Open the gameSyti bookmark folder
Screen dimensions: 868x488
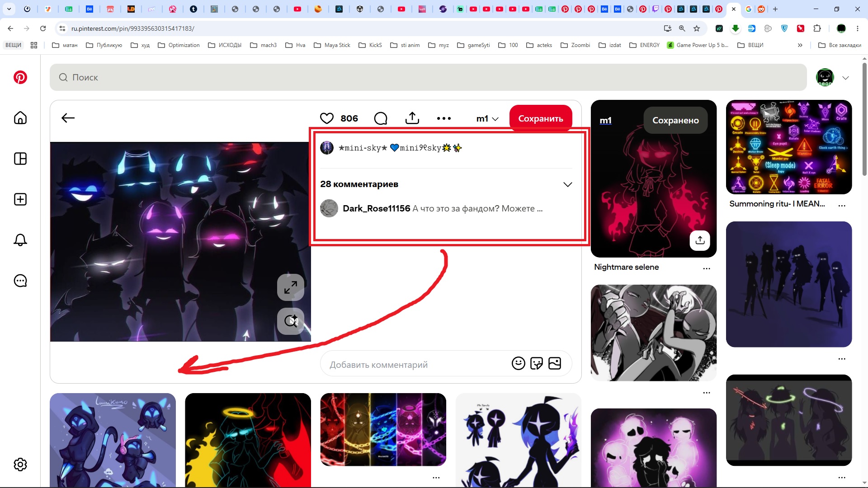[x=473, y=45]
